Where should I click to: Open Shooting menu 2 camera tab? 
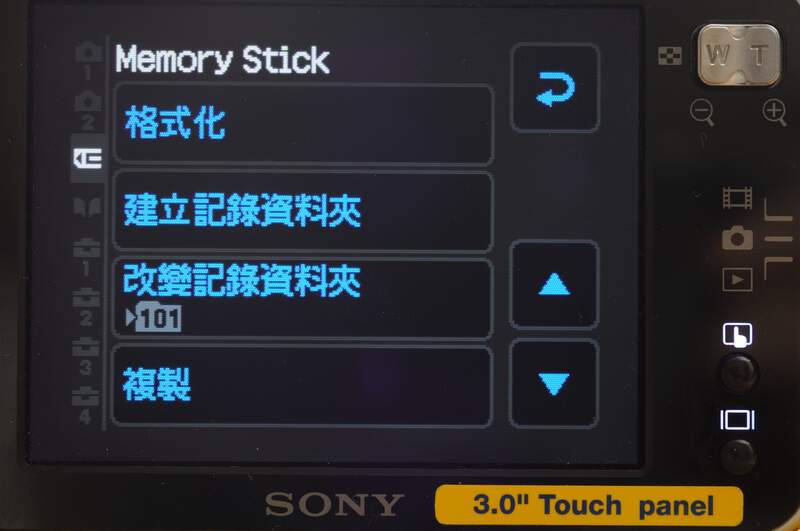coord(88,111)
